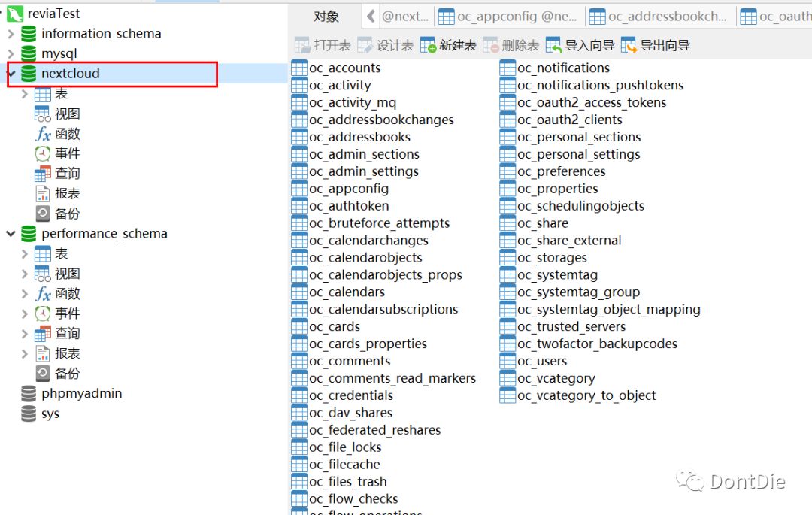Click table icon beside oc_credentials
Viewport: 812px width, 515px height.
pyautogui.click(x=299, y=395)
